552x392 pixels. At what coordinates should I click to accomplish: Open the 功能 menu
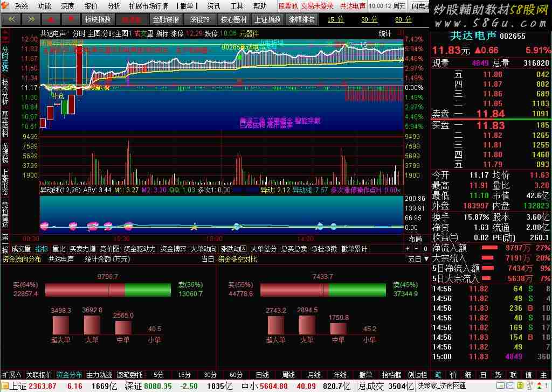point(45,6)
